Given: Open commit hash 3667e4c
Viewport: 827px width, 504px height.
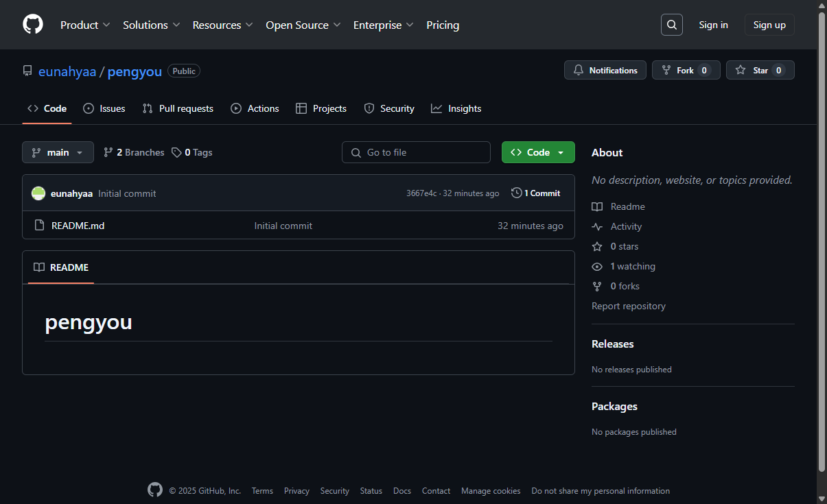Looking at the screenshot, I should tap(421, 193).
